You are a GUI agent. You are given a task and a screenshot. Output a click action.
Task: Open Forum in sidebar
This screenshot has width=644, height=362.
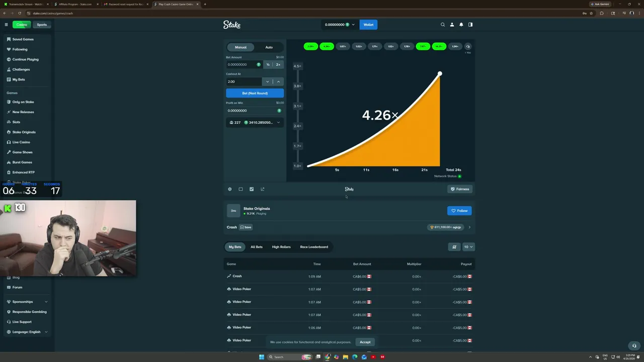[17, 287]
